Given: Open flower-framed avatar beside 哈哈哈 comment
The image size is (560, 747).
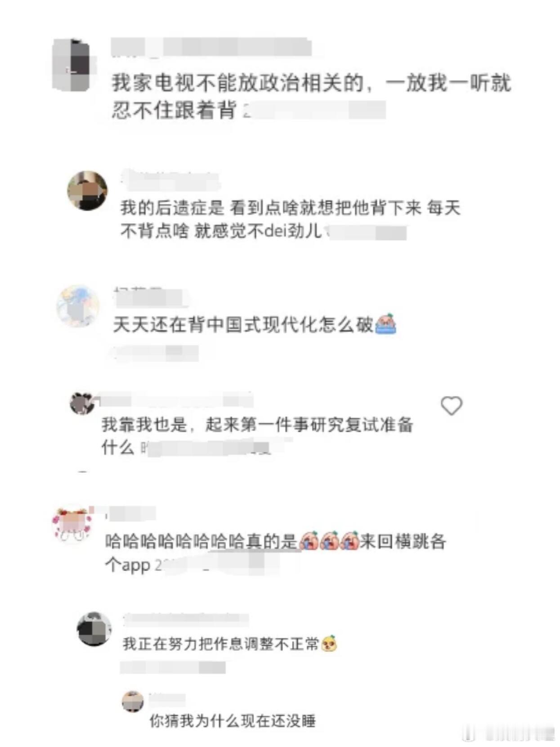Looking at the screenshot, I should [72, 524].
